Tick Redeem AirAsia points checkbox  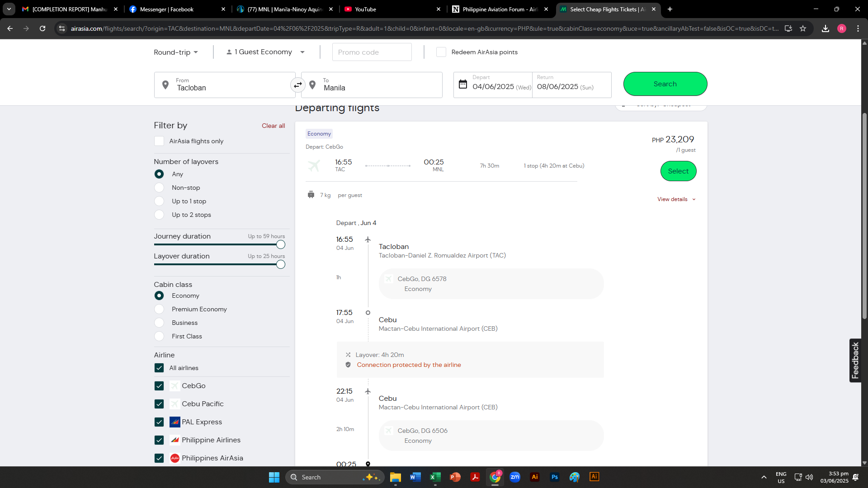[x=441, y=52]
